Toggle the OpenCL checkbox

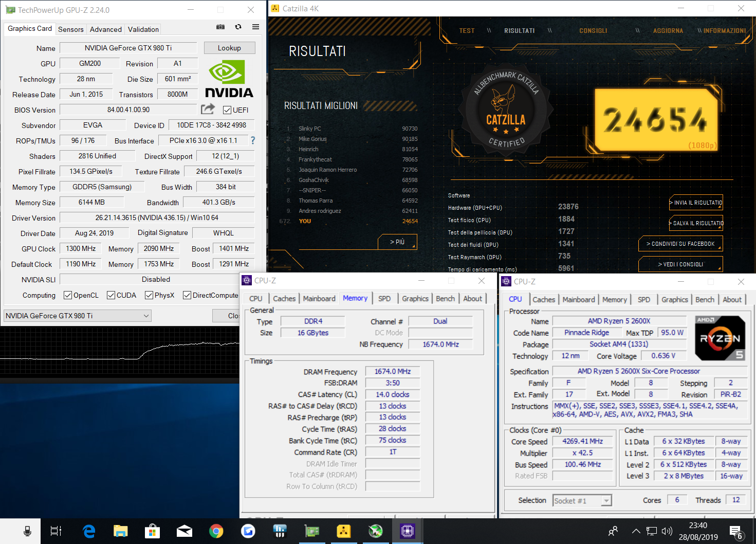67,295
